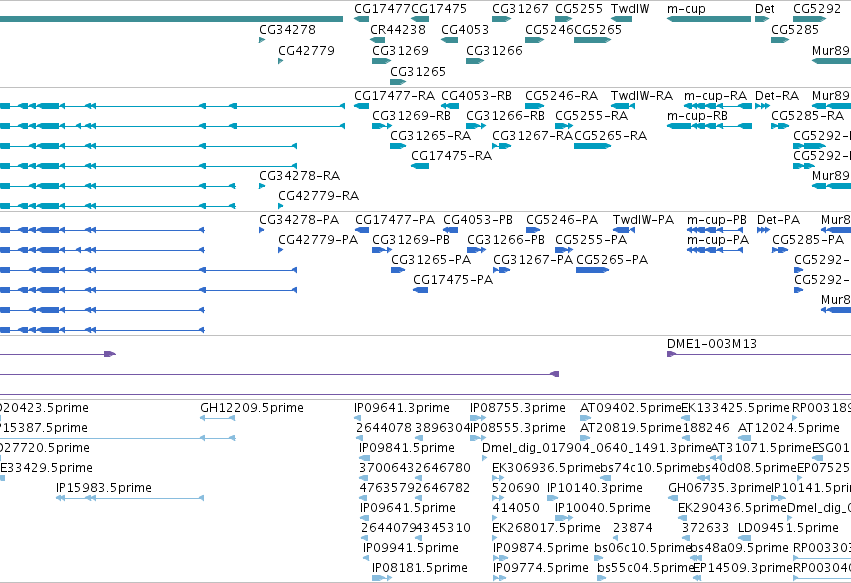This screenshot has width=851, height=583.
Task: Open the CG4053-RB transcript label
Action: [477, 96]
